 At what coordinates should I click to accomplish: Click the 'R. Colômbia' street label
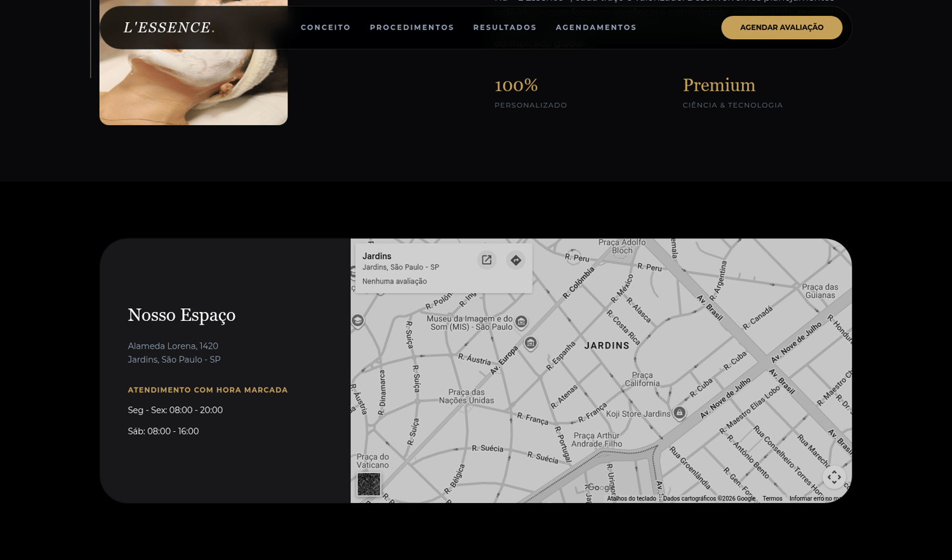pyautogui.click(x=579, y=282)
